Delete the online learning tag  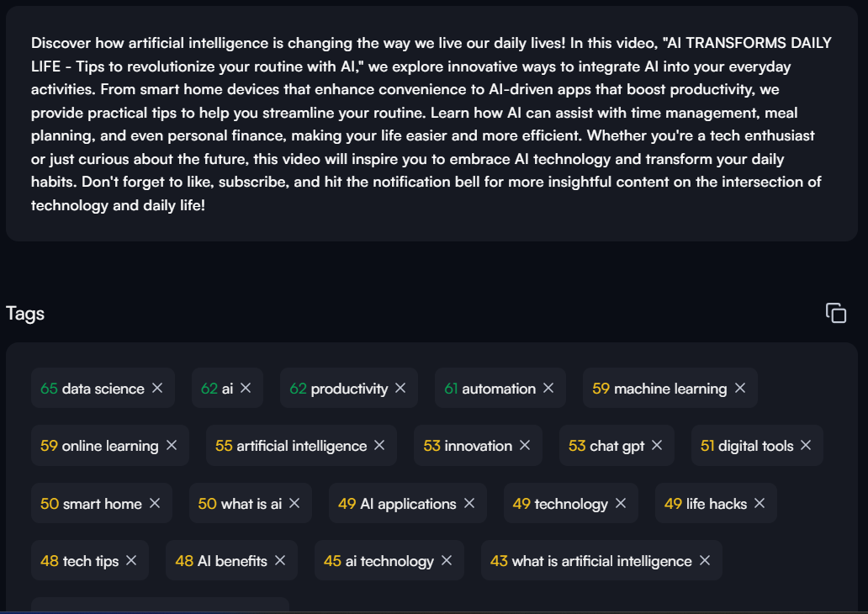[x=172, y=445]
